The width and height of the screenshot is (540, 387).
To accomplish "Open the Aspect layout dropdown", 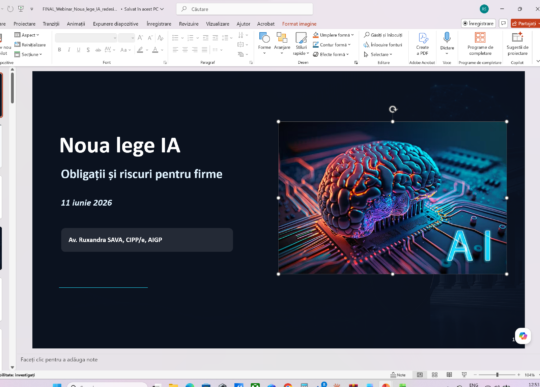I will 27,35.
